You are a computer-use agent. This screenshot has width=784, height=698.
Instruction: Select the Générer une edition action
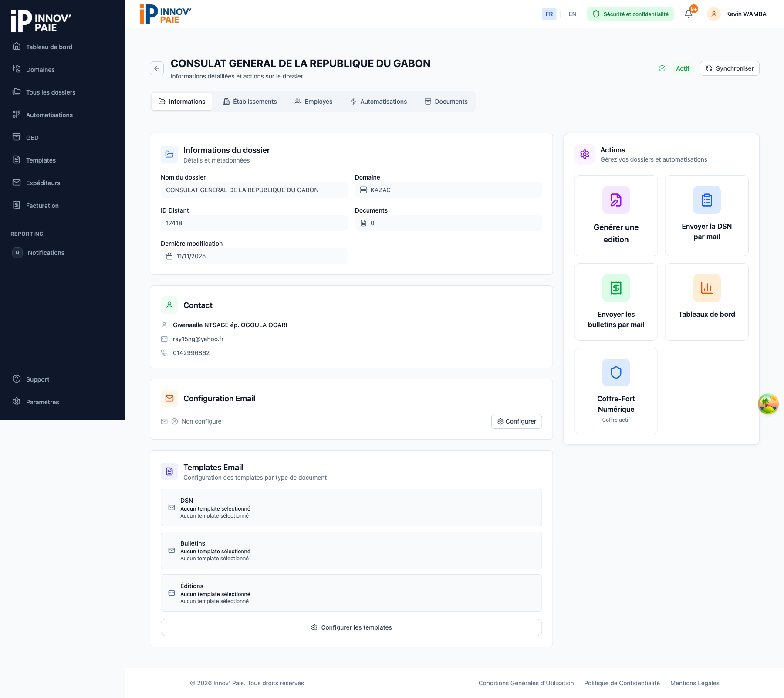click(615, 216)
